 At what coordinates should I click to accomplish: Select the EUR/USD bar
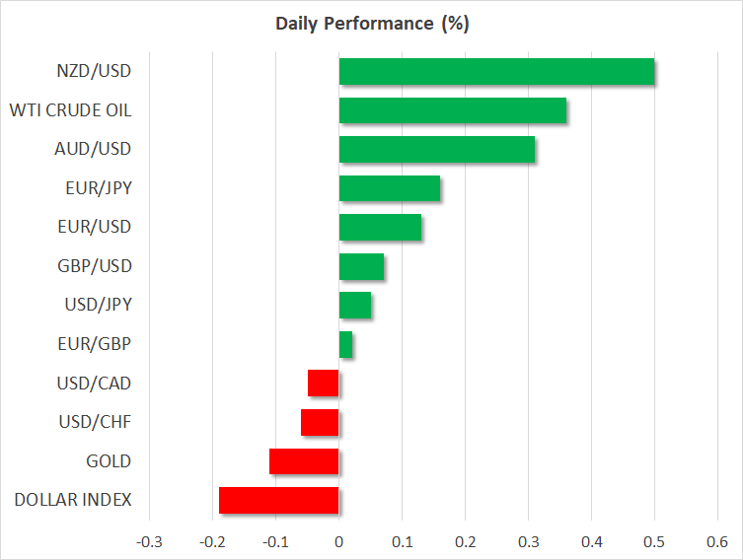[x=380, y=228]
